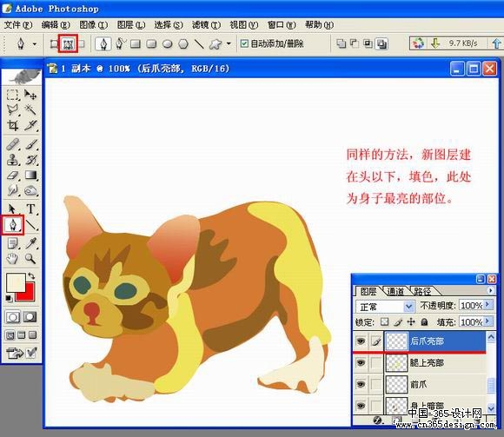
Task: Hide the 后爪亮部 layer via its eye icon
Action: pyautogui.click(x=361, y=341)
